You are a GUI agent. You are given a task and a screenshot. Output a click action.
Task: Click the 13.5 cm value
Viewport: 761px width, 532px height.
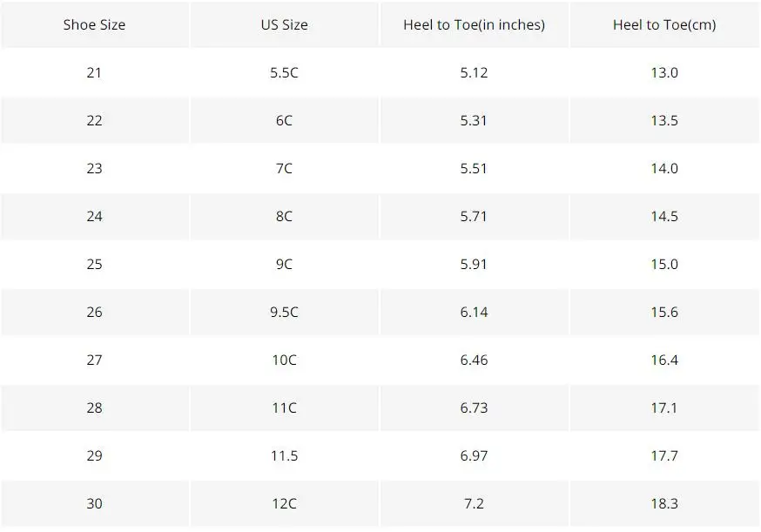[663, 120]
